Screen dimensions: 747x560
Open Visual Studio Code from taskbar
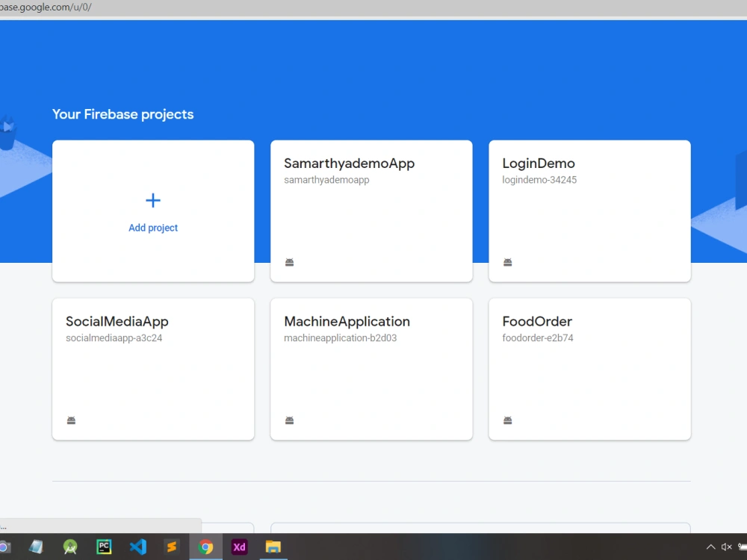point(138,547)
